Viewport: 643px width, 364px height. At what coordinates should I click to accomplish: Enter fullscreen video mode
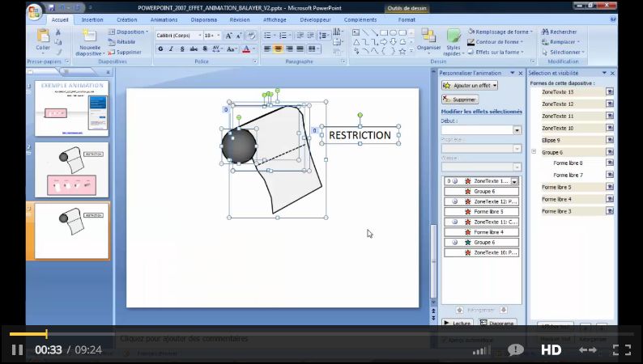point(622,349)
